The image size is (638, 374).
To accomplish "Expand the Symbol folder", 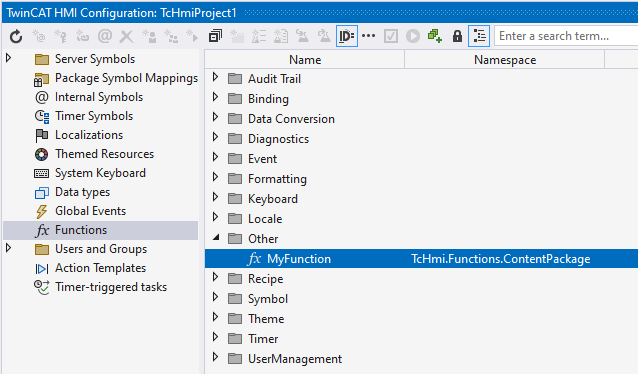I will pyautogui.click(x=216, y=297).
